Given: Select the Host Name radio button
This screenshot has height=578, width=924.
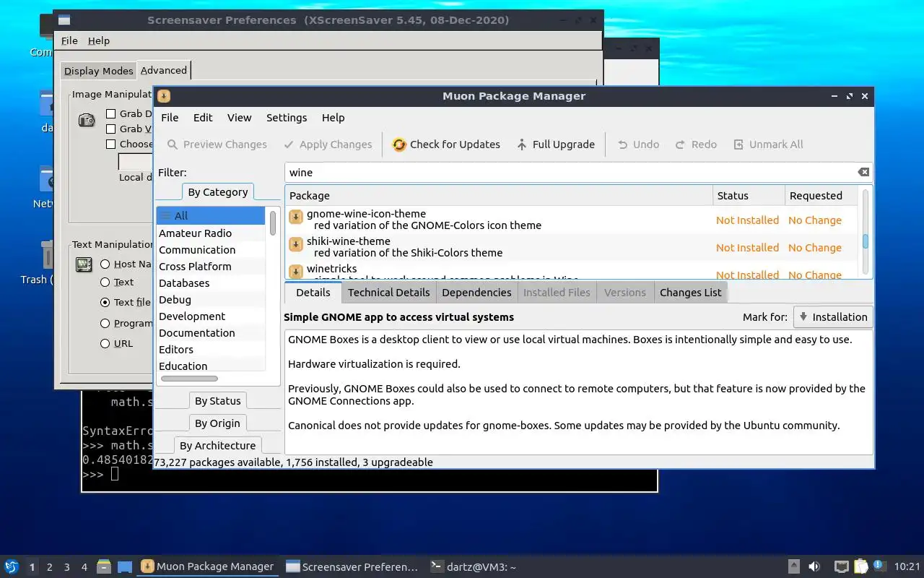Looking at the screenshot, I should pyautogui.click(x=105, y=264).
